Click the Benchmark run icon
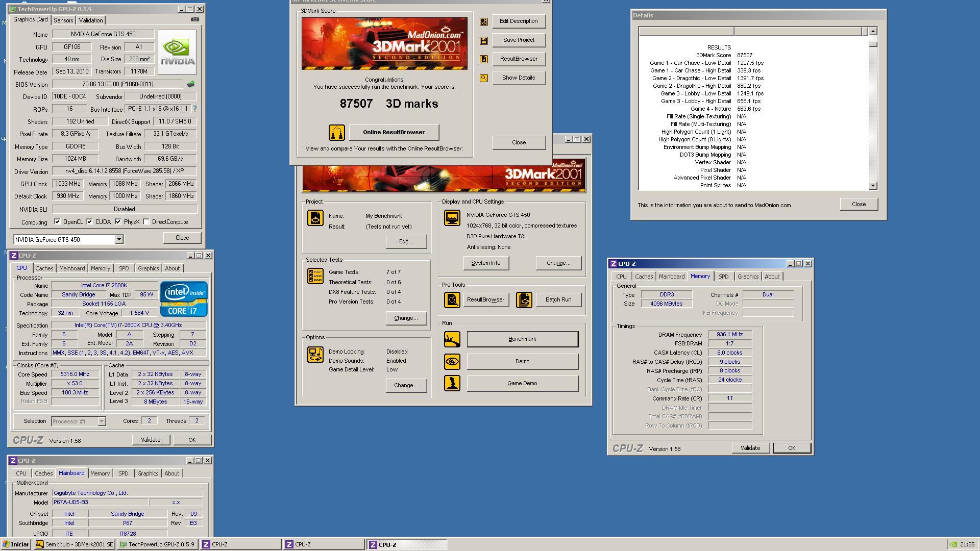 (452, 339)
